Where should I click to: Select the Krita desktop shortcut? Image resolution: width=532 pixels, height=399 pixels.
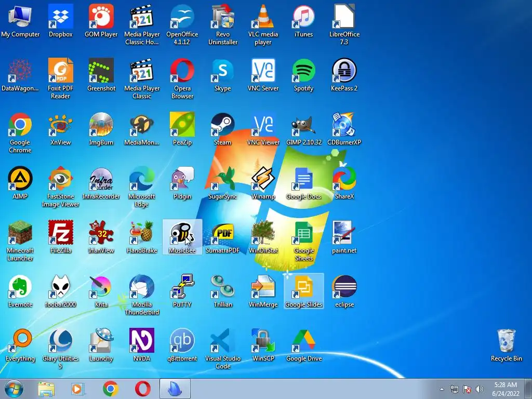point(101,291)
